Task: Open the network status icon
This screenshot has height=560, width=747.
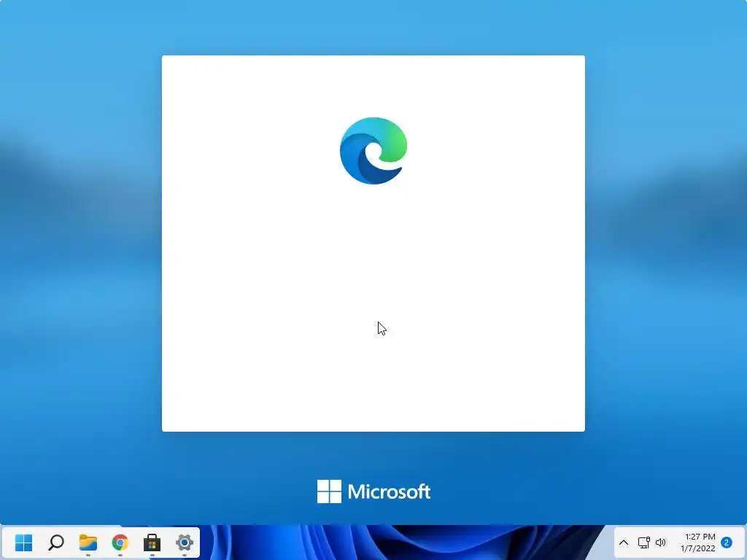Action: pos(644,542)
